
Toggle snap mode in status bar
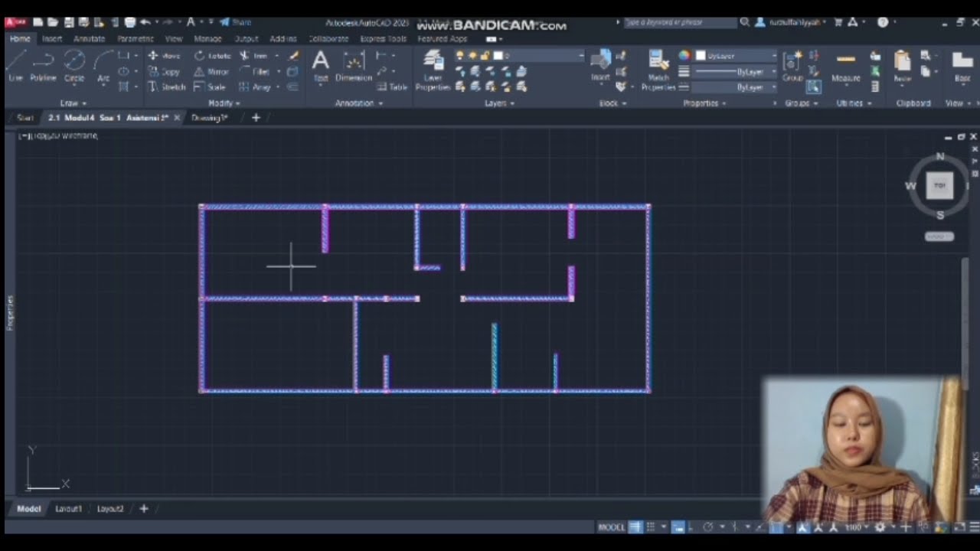(652, 527)
